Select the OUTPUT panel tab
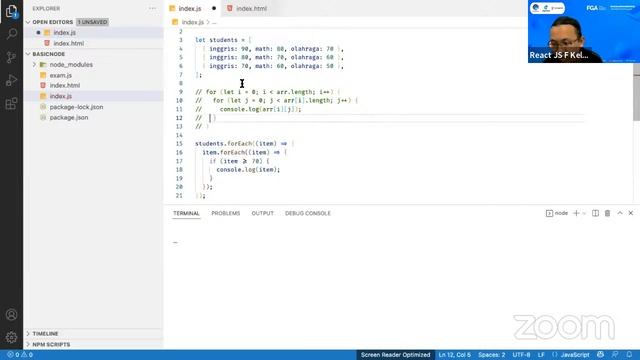This screenshot has height=360, width=640. point(262,213)
